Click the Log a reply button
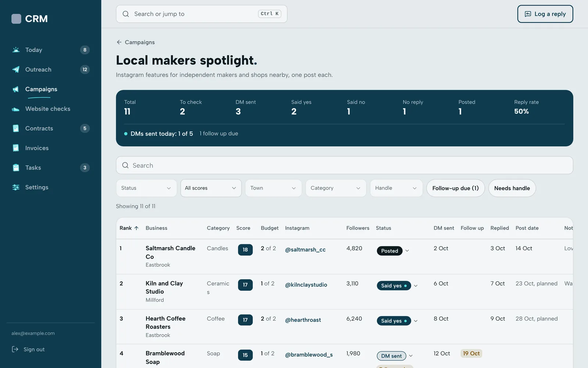The width and height of the screenshot is (588, 368). 545,14
